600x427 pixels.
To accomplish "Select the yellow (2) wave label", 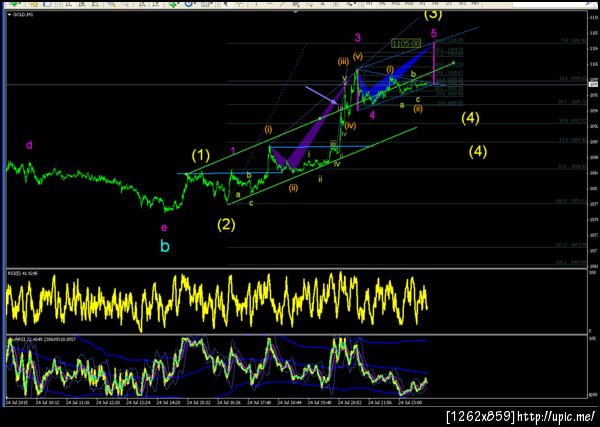I will 226,225.
